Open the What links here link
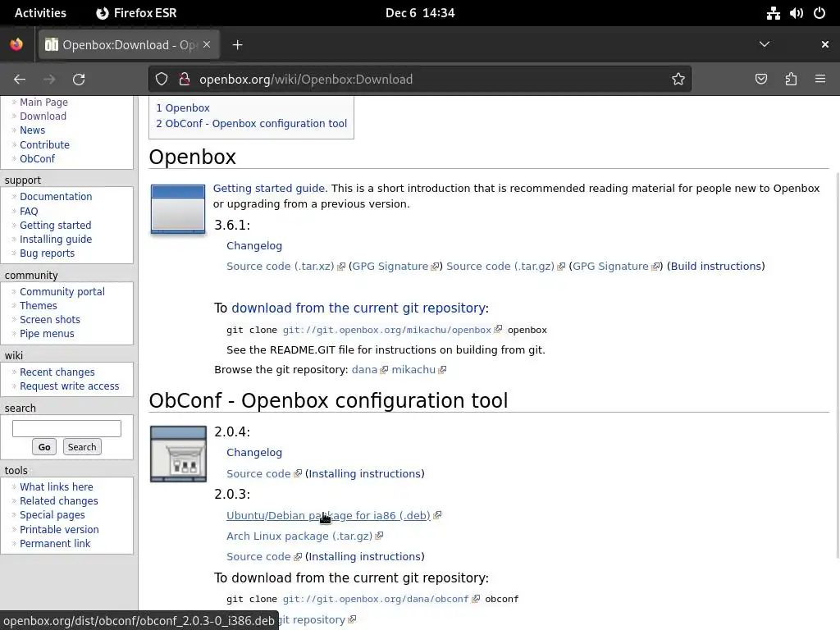 [57, 486]
